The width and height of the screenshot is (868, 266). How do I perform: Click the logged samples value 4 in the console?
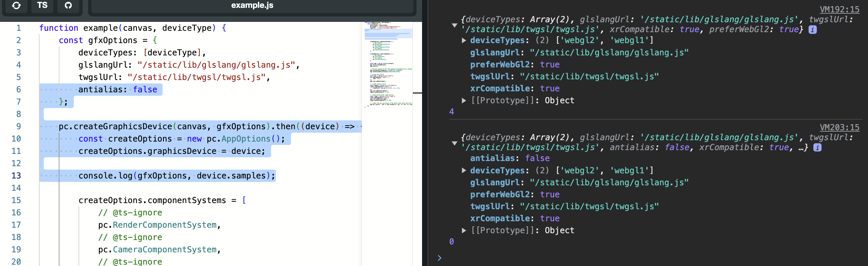coord(451,112)
